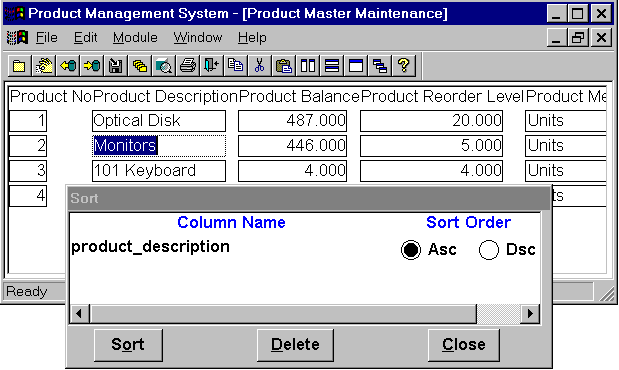Click product number 2 field

coord(28,146)
